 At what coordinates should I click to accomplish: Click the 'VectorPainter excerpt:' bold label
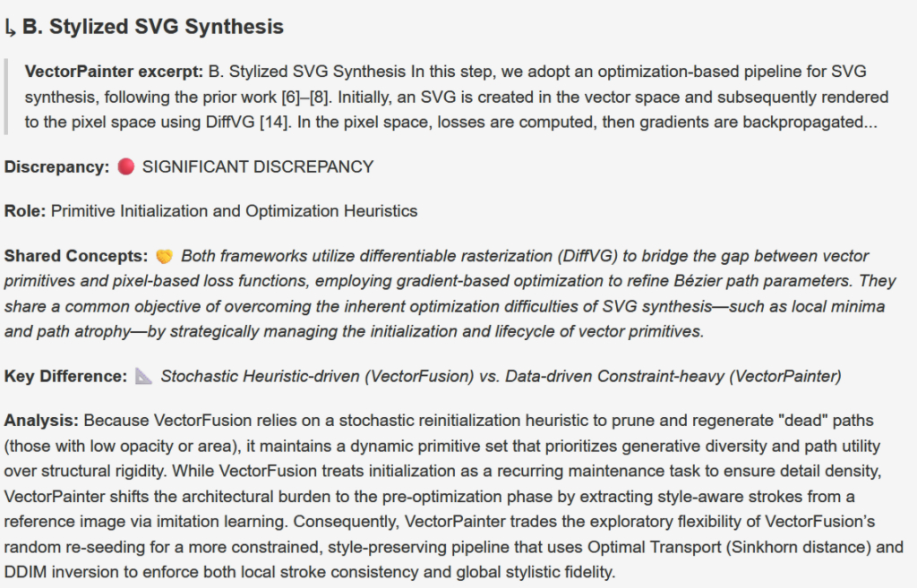(x=114, y=72)
